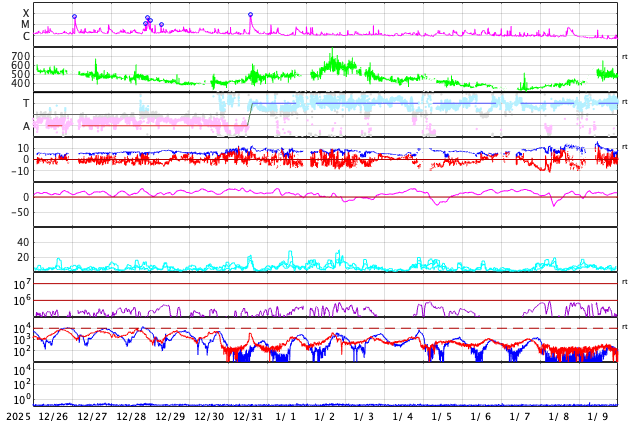Click the flare marker near 12/26
The height and width of the screenshot is (424, 634).
pos(74,17)
